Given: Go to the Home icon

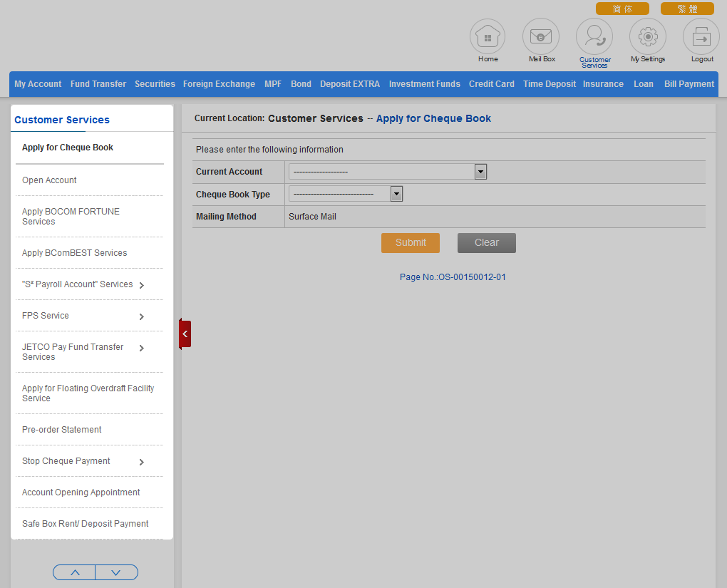Looking at the screenshot, I should point(488,37).
